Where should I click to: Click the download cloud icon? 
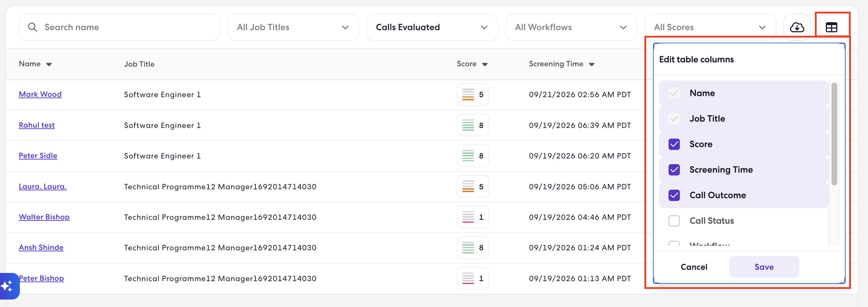[797, 27]
